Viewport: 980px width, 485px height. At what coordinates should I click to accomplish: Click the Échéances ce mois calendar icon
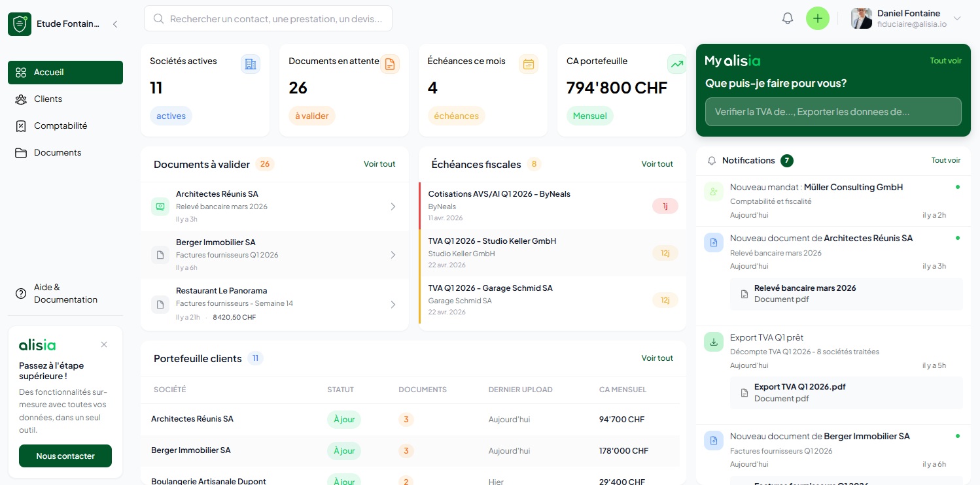(x=529, y=64)
